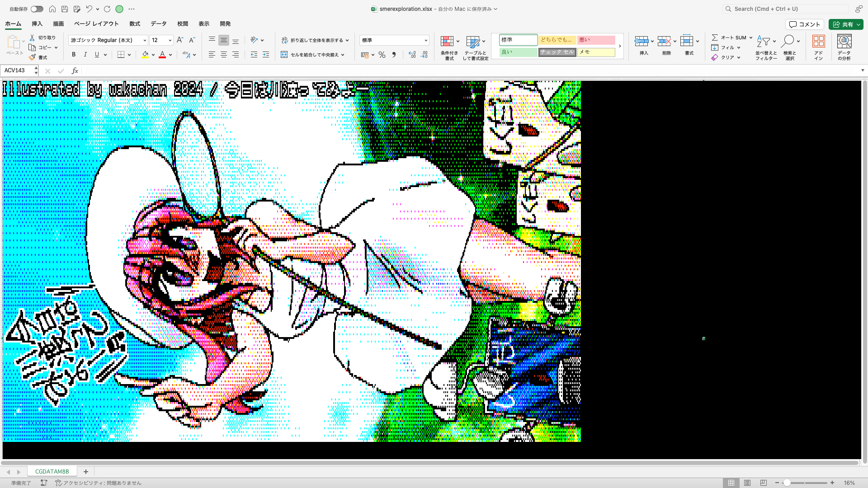Open the 数式 ribbon tab
Image resolution: width=868 pixels, height=488 pixels.
pos(135,24)
